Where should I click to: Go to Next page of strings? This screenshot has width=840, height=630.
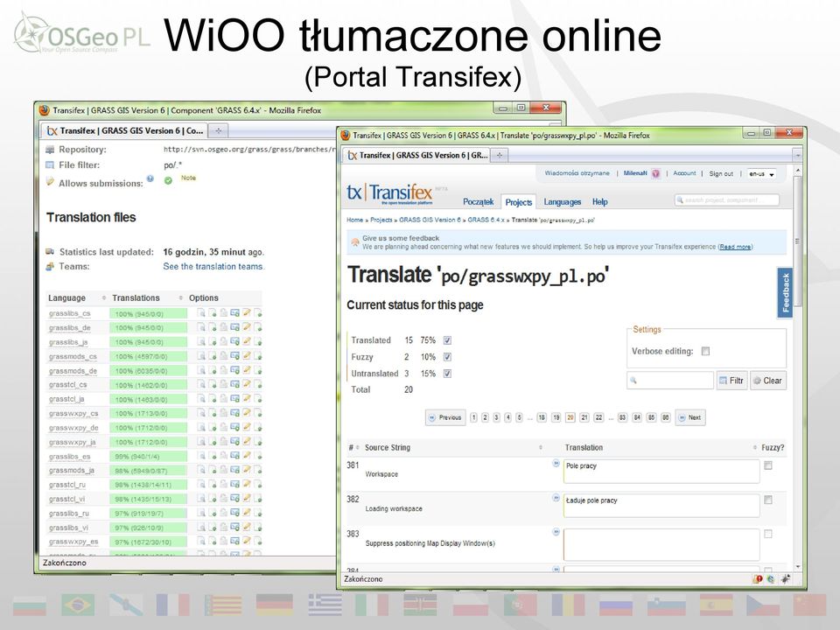pos(690,417)
